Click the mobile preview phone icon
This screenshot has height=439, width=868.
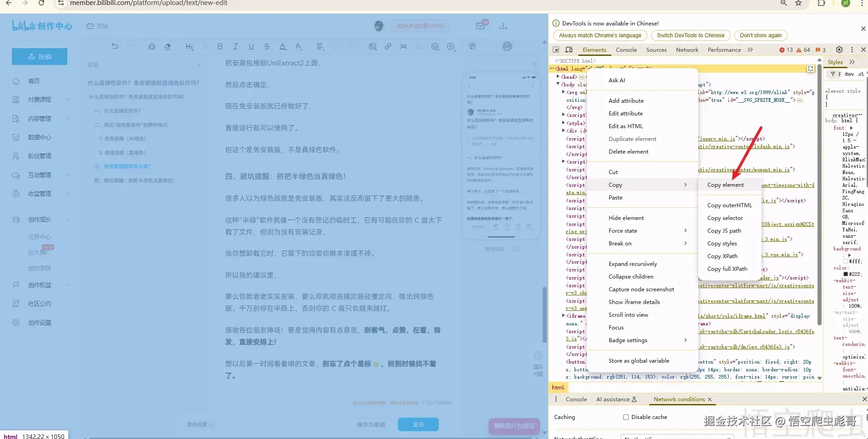(507, 46)
